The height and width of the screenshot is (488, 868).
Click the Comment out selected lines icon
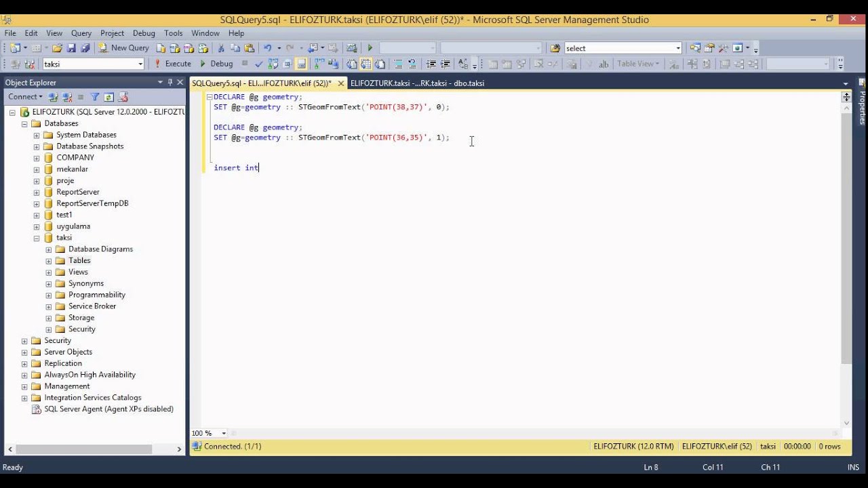[x=398, y=64]
